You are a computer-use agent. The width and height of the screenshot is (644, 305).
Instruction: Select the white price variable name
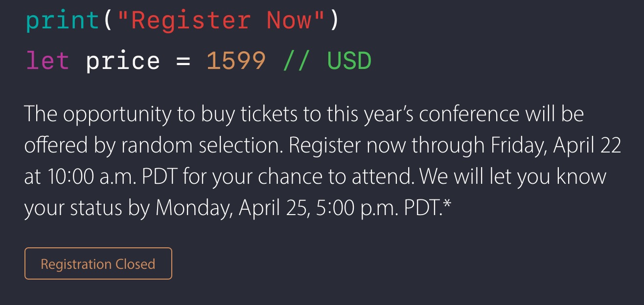pyautogui.click(x=123, y=61)
